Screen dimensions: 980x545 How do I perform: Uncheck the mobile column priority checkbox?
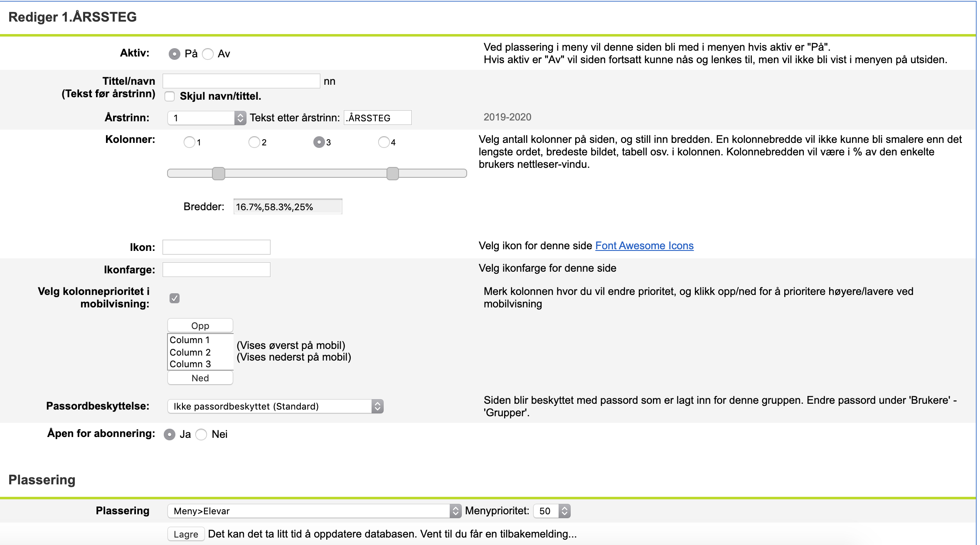pyautogui.click(x=175, y=298)
